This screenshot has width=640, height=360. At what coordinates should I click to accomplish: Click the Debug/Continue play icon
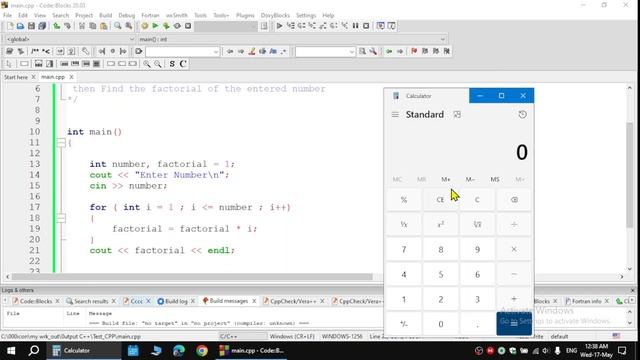tap(279, 26)
